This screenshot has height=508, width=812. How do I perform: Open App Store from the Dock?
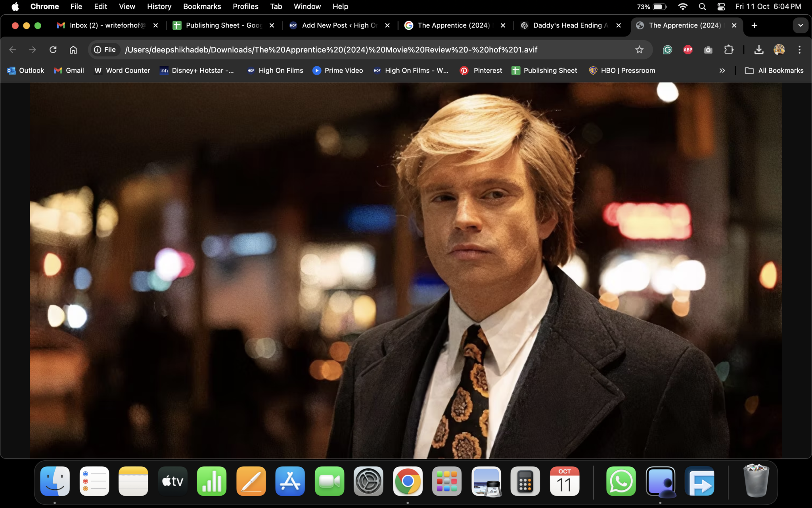pyautogui.click(x=290, y=481)
